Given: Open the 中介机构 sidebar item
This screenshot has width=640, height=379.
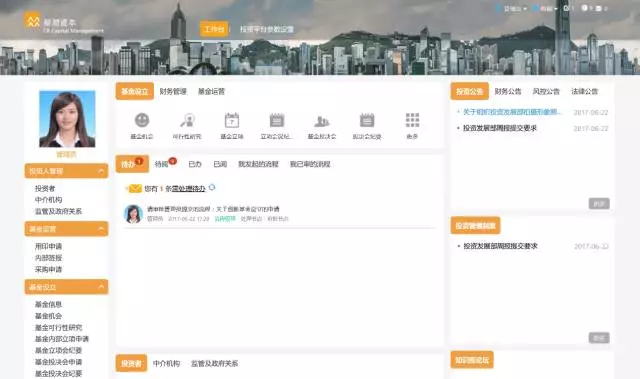Looking at the screenshot, I should click(49, 200).
